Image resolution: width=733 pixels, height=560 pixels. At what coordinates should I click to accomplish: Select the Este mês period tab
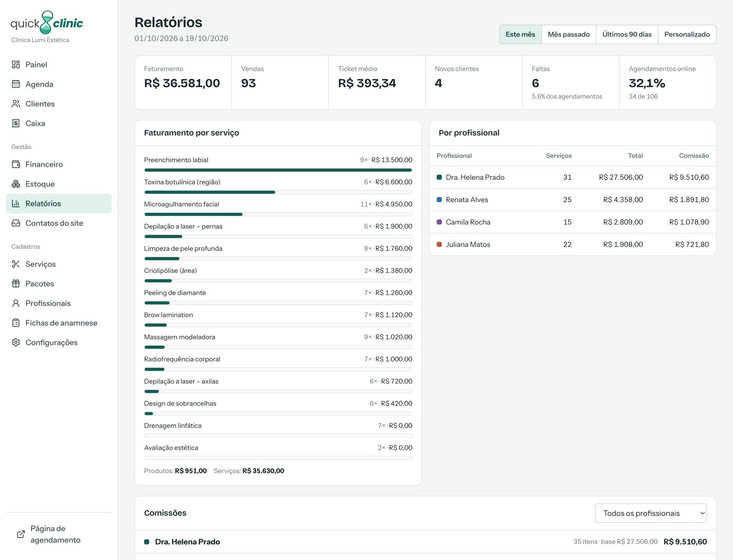520,34
